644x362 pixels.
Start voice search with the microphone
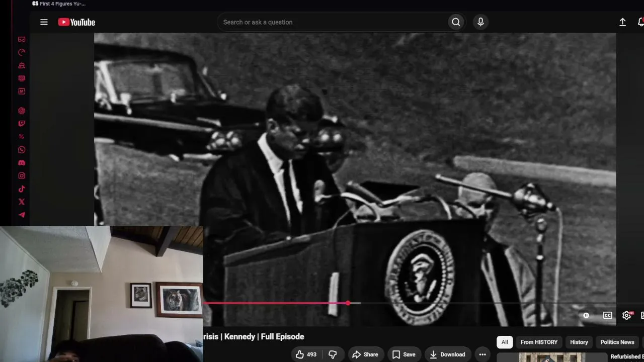tap(480, 22)
